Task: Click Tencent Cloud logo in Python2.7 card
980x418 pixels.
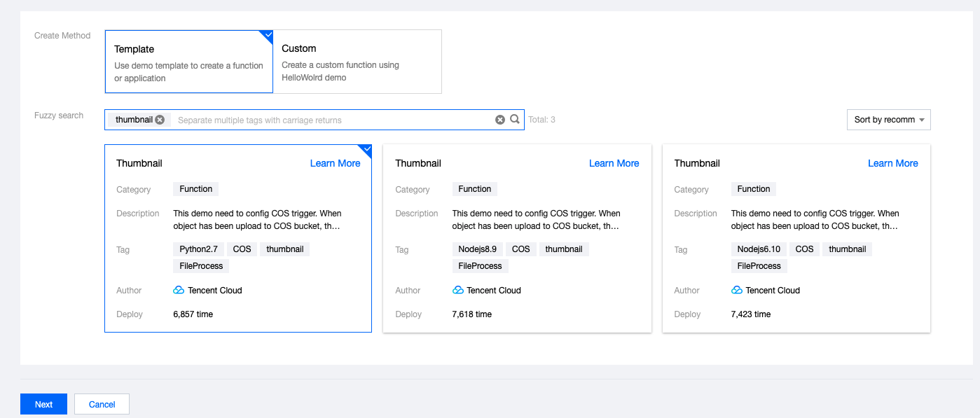Action: tap(179, 290)
